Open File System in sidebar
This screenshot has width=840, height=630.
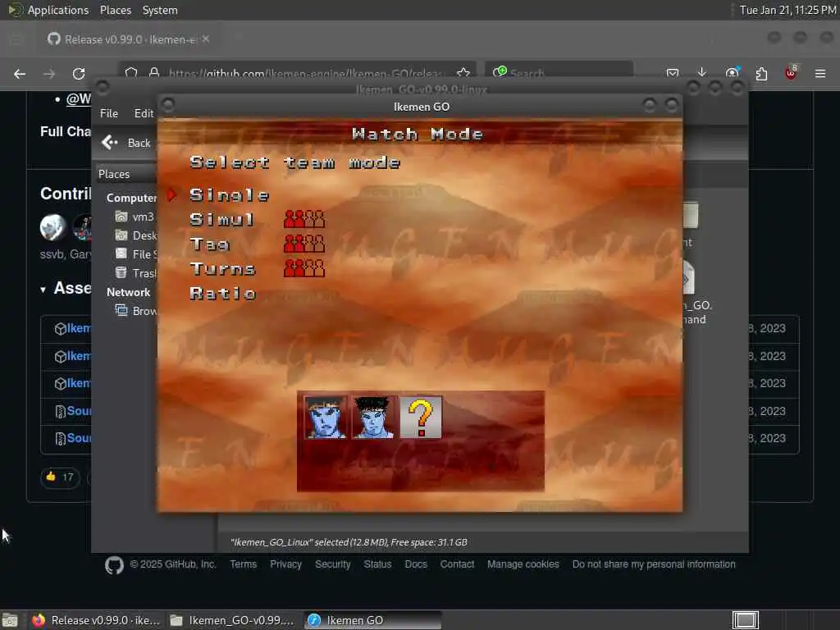click(x=136, y=254)
